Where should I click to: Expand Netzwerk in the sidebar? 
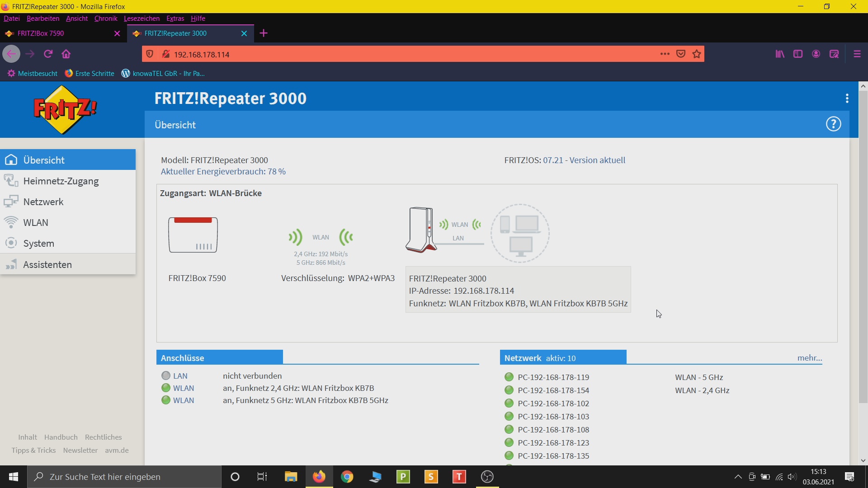point(68,202)
